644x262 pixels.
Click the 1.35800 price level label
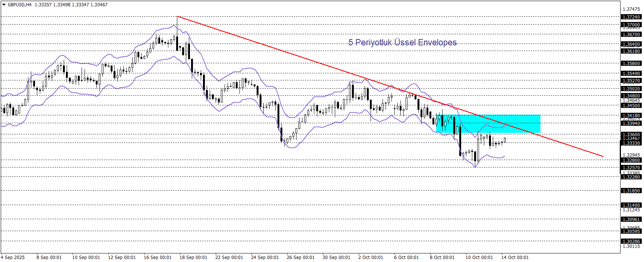click(x=631, y=63)
